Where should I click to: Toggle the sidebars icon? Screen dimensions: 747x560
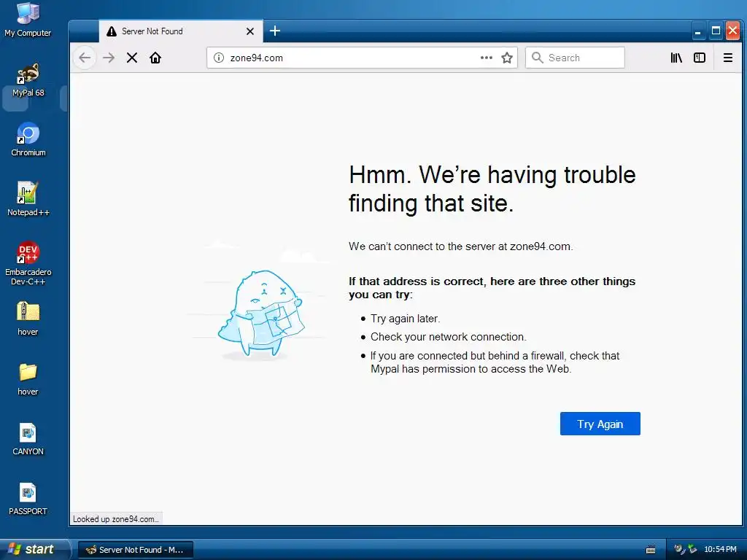[x=700, y=58]
